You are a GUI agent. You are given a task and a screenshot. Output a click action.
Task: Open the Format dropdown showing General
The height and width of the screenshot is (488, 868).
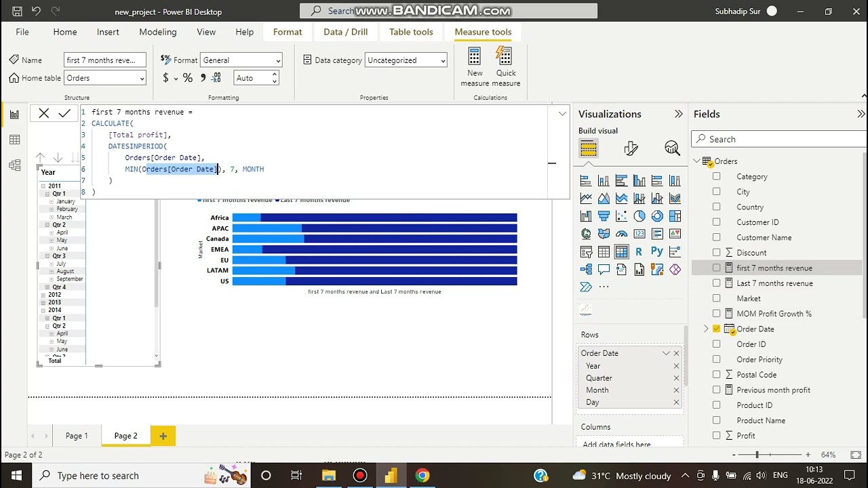241,60
